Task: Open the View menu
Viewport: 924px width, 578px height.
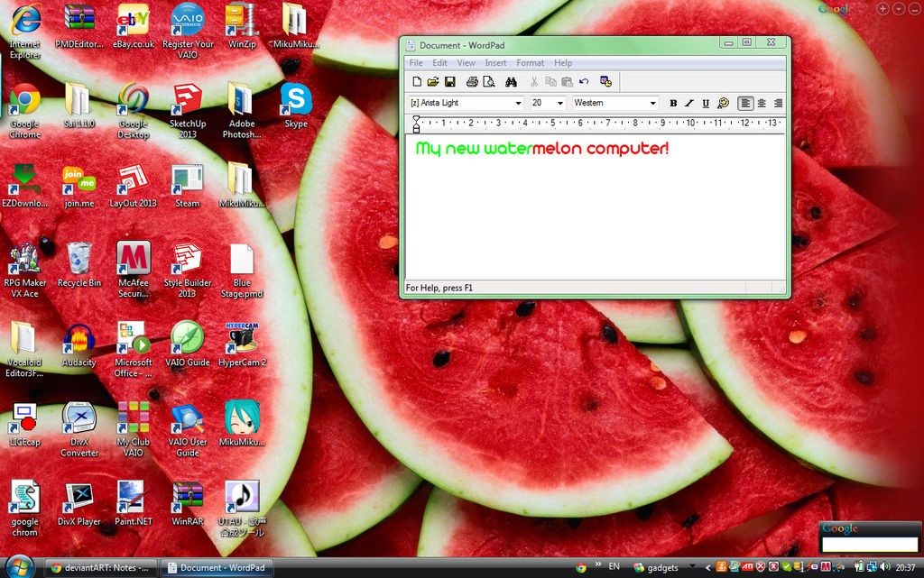Action: pos(466,63)
